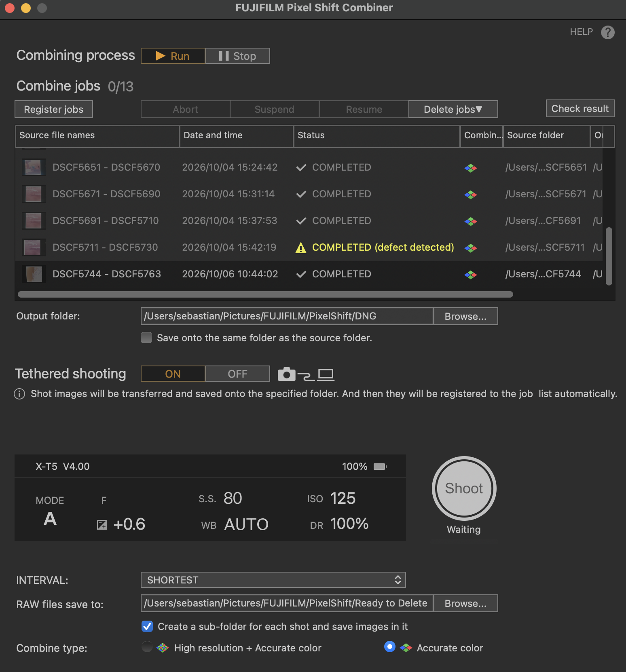Click source folder /Users/...SCF5651
Viewport: 626px width, 672px height.
[546, 167]
